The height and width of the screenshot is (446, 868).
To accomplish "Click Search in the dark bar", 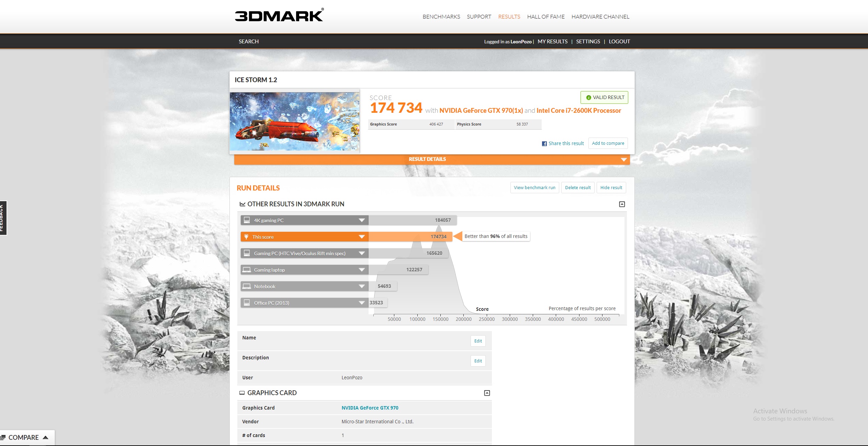I will [x=249, y=41].
